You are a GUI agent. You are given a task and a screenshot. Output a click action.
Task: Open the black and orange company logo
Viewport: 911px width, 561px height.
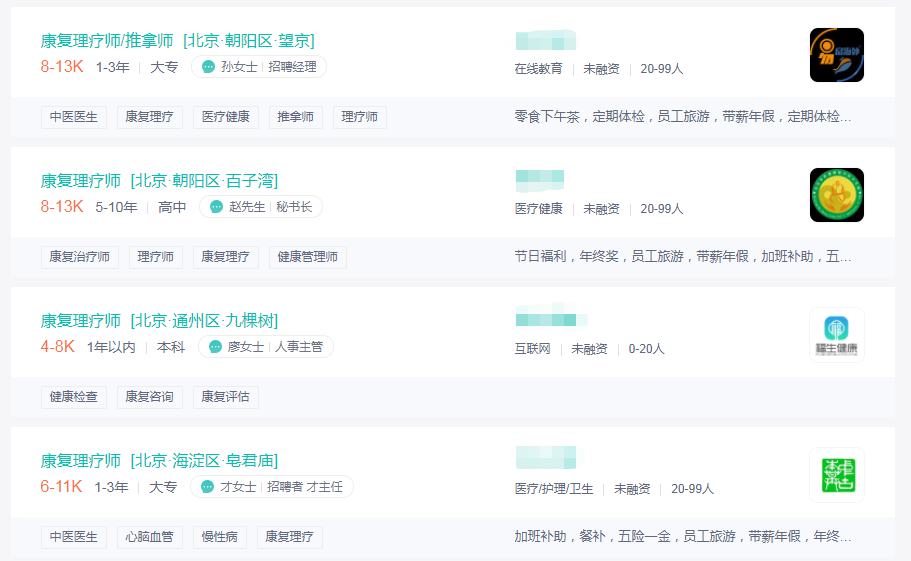pyautogui.click(x=837, y=55)
